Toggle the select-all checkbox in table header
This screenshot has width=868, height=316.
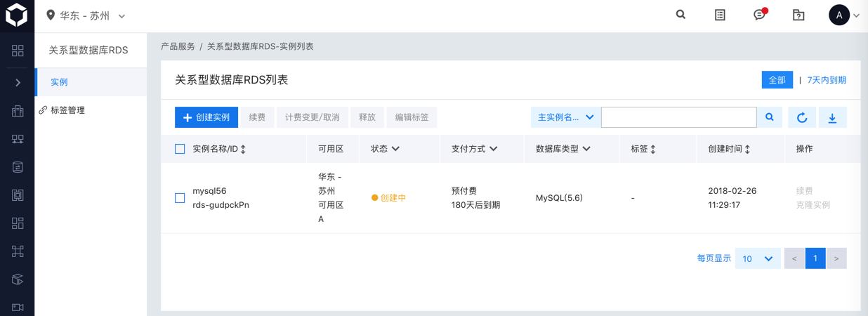tap(180, 149)
